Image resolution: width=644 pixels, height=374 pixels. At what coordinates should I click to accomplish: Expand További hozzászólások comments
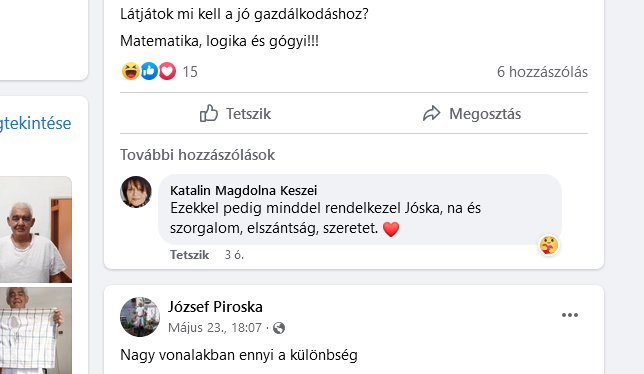point(197,155)
